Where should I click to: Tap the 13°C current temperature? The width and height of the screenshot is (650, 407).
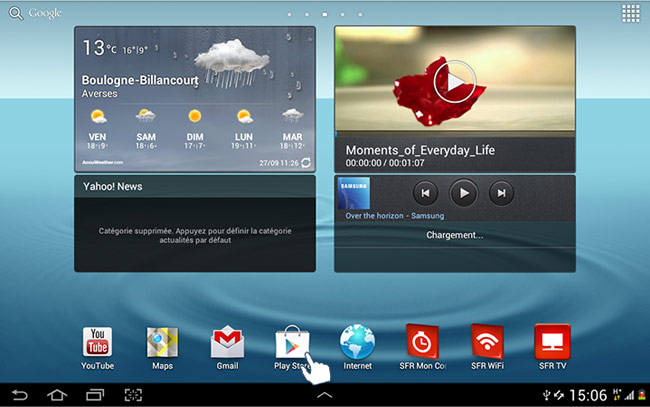[99, 48]
